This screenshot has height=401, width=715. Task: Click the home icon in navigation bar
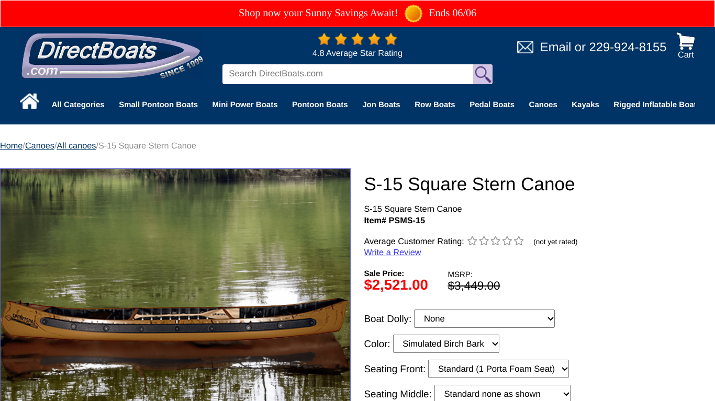coord(29,102)
